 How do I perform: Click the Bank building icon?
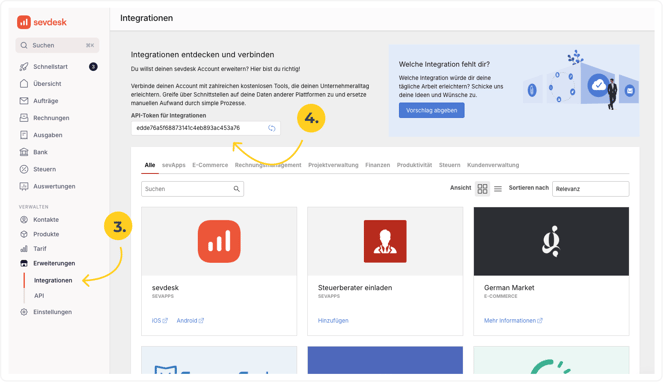click(24, 152)
